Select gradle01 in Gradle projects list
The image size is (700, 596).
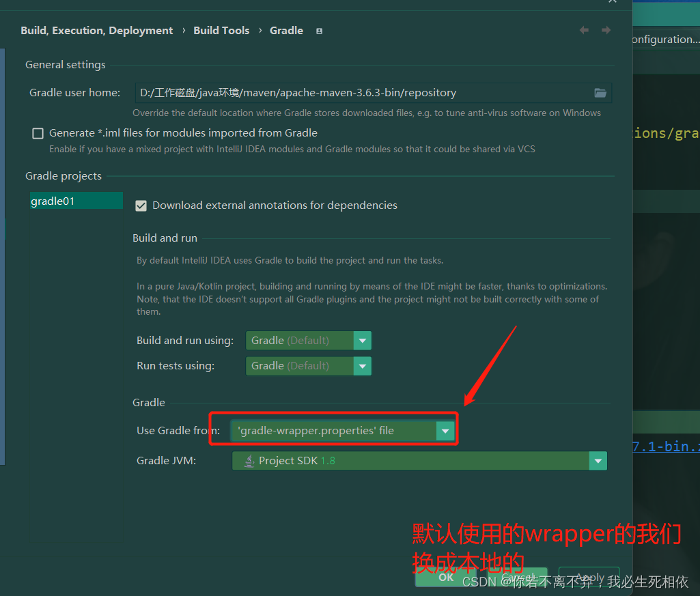76,201
